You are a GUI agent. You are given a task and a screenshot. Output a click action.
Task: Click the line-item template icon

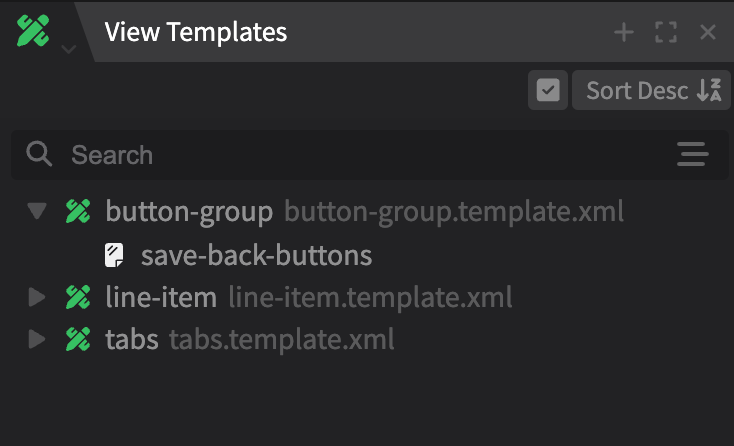77,297
